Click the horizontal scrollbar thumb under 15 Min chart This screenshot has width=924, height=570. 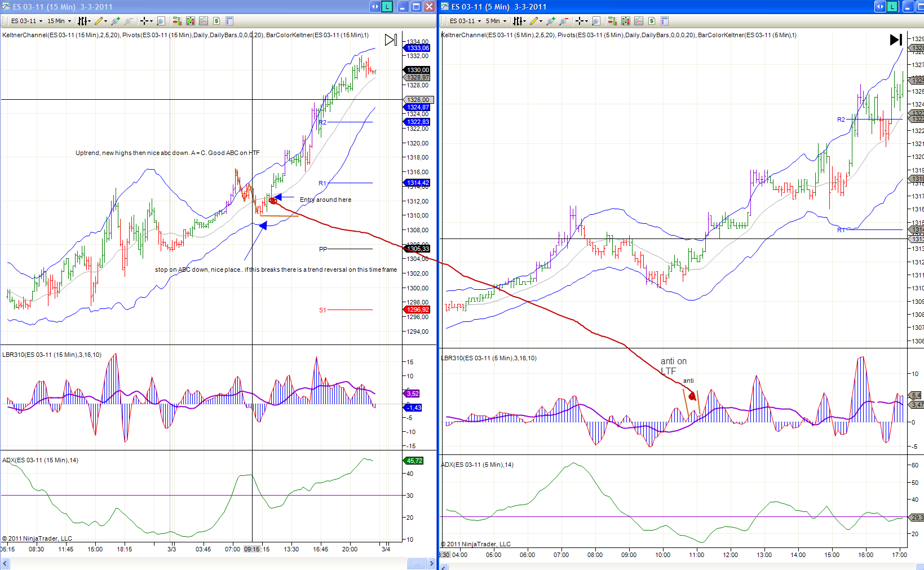[x=417, y=563]
